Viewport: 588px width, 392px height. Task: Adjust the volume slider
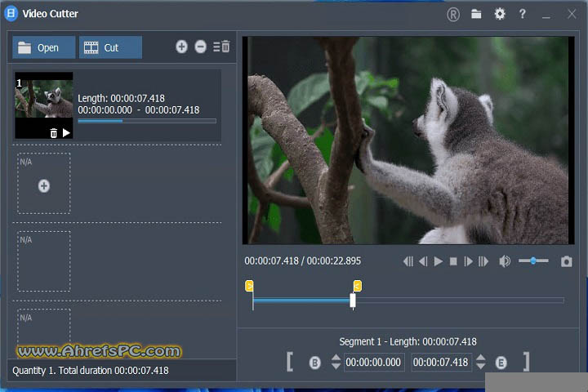[x=533, y=261]
